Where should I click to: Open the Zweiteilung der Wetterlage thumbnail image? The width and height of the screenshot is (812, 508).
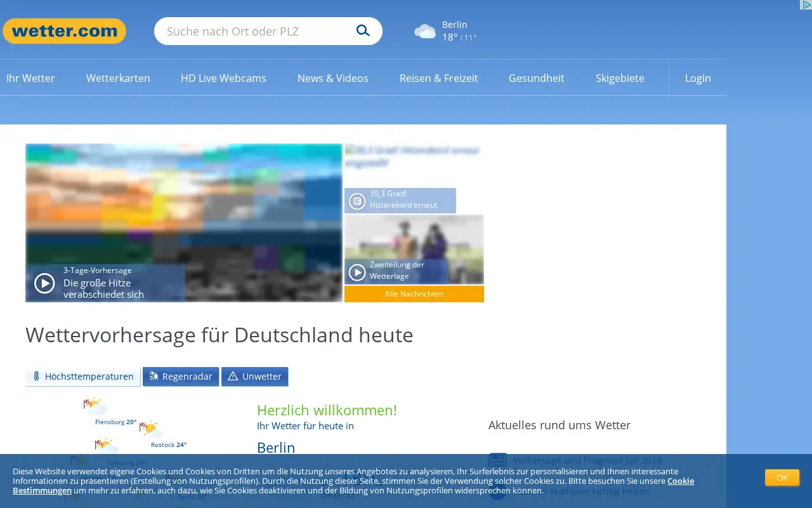tap(414, 250)
